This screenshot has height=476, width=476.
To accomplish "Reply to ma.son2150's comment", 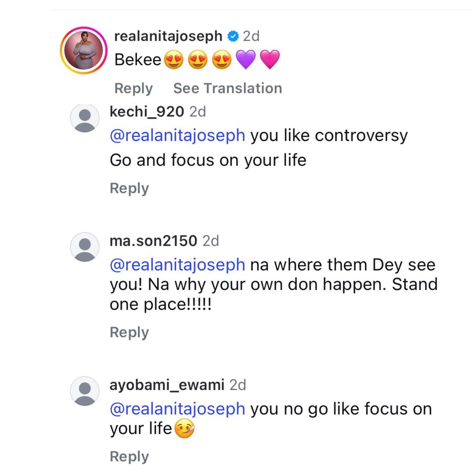I will (129, 332).
